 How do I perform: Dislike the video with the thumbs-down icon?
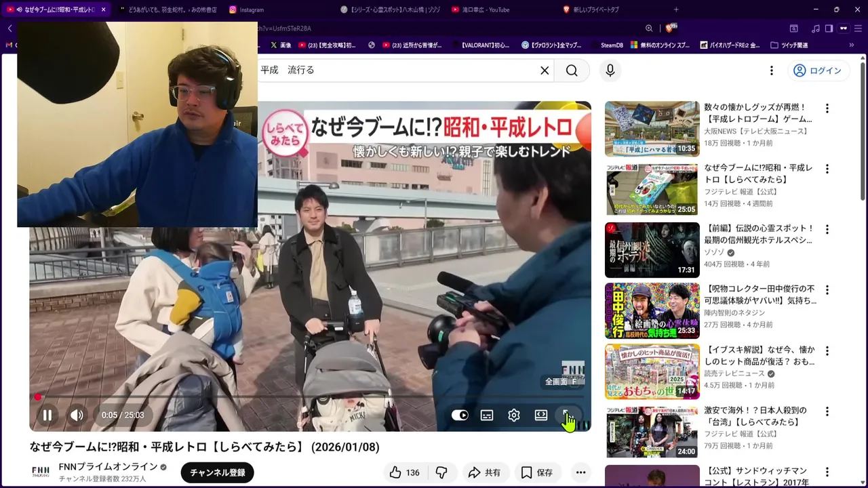tap(441, 472)
